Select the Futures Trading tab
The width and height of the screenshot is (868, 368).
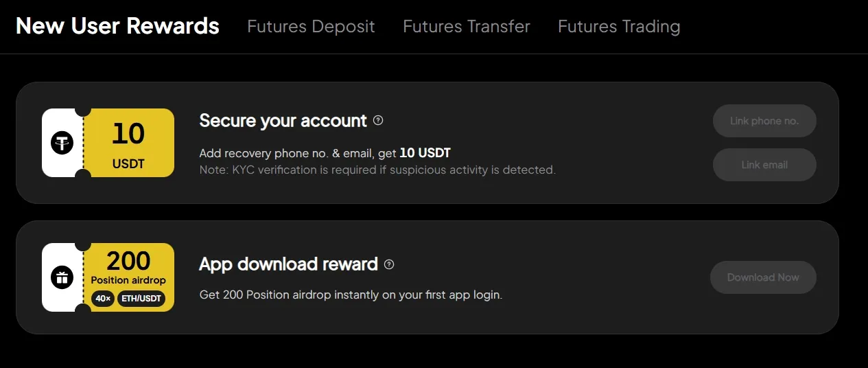(x=619, y=27)
